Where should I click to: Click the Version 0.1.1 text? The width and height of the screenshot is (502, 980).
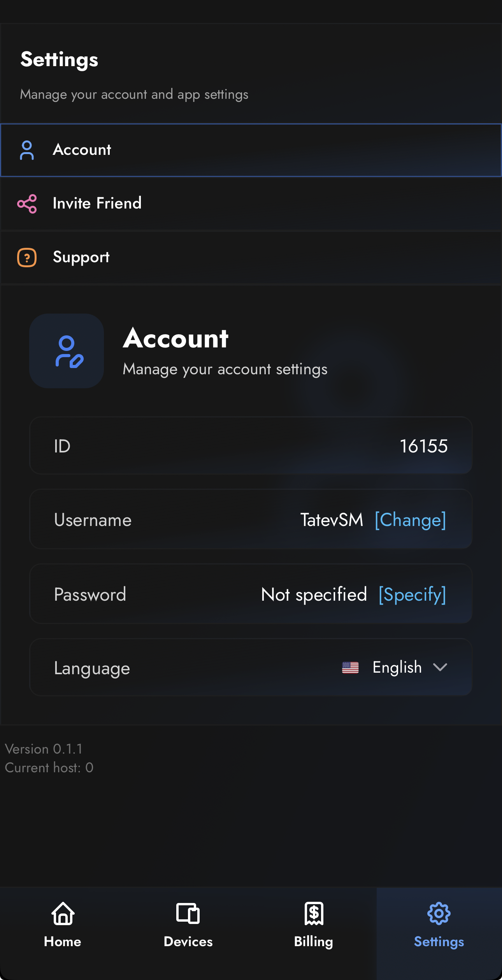click(x=43, y=749)
